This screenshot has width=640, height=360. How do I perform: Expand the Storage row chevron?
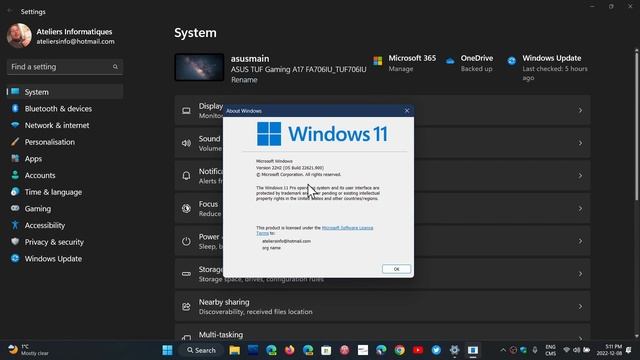point(580,274)
